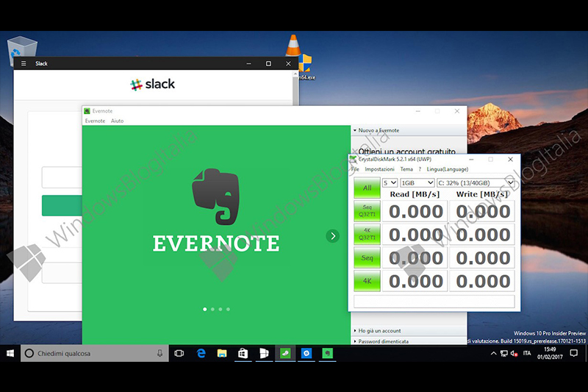Select the first carousel page dot in Evernote
Image resolution: width=588 pixels, height=392 pixels.
coord(205,310)
